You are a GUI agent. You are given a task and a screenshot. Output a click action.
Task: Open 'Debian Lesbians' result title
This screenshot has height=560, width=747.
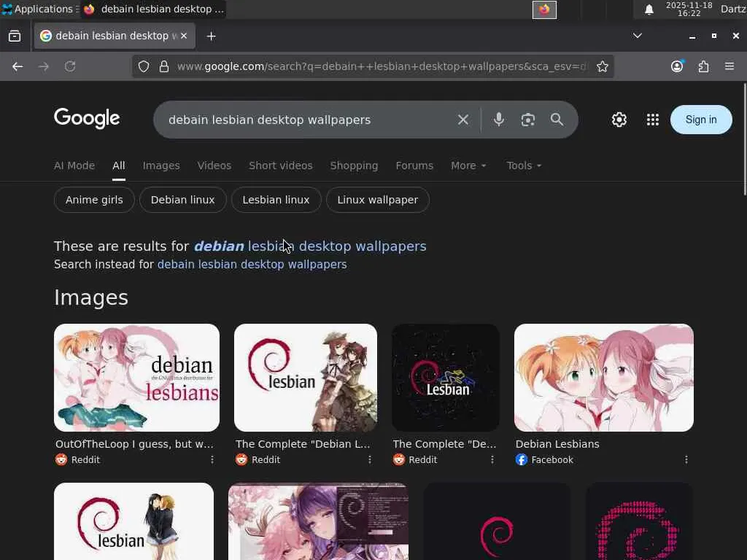click(557, 444)
